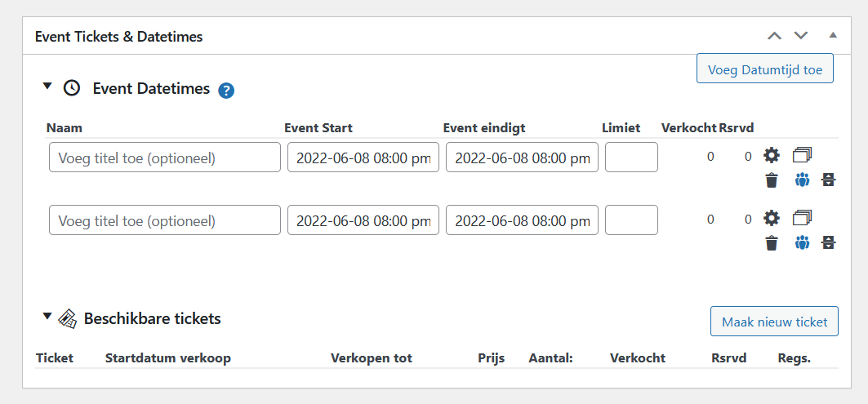Viewport: 868px width, 404px height.
Task: Delete second datetime with trash icon
Action: coord(772,243)
